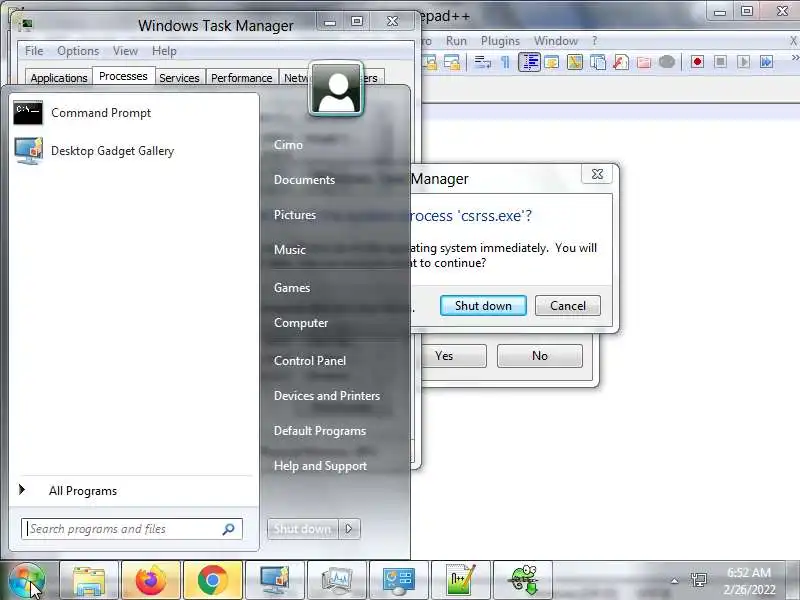Show hidden icons in the system tray
Image resolution: width=800 pixels, height=600 pixels.
coord(674,581)
